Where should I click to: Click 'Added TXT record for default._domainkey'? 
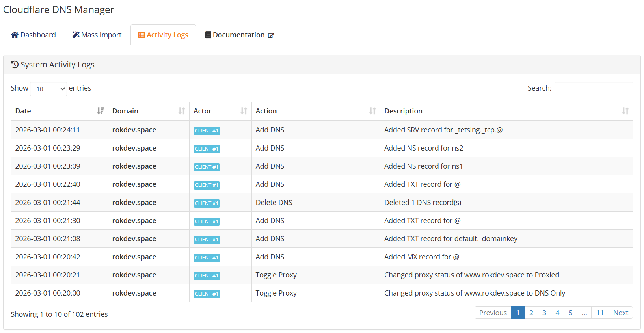(451, 238)
